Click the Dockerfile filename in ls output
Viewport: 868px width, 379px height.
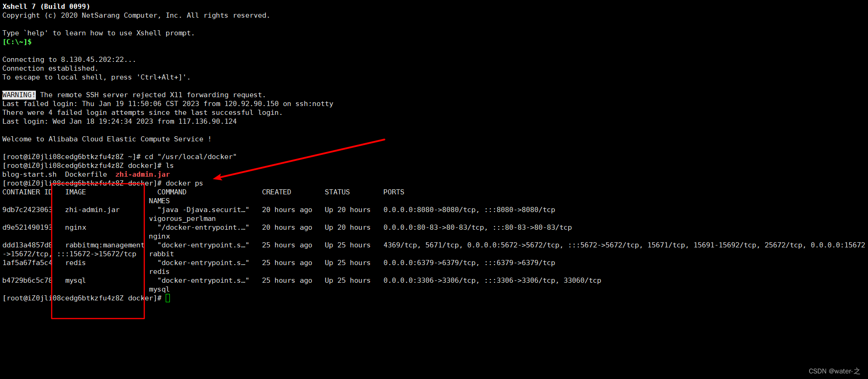[86, 174]
